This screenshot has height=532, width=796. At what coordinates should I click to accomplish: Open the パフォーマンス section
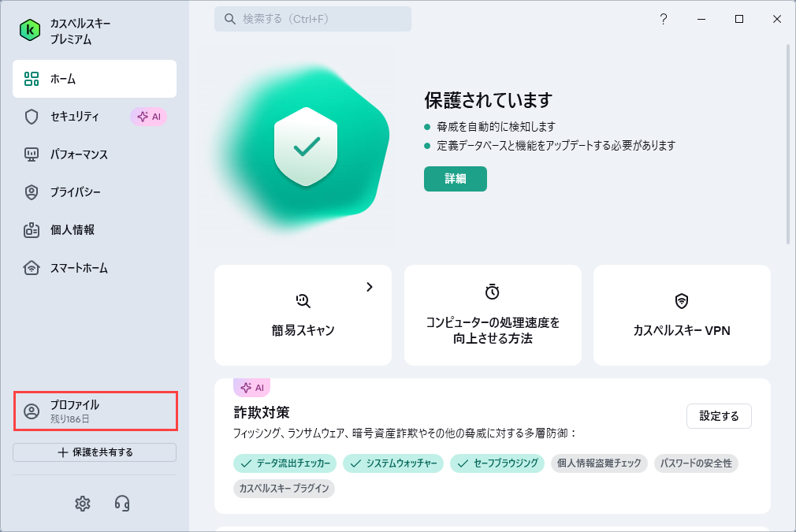tap(95, 154)
